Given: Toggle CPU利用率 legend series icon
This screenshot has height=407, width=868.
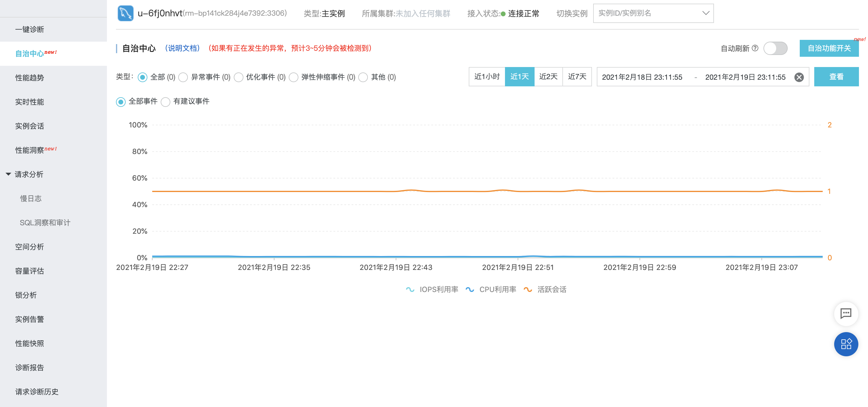Looking at the screenshot, I should point(470,290).
